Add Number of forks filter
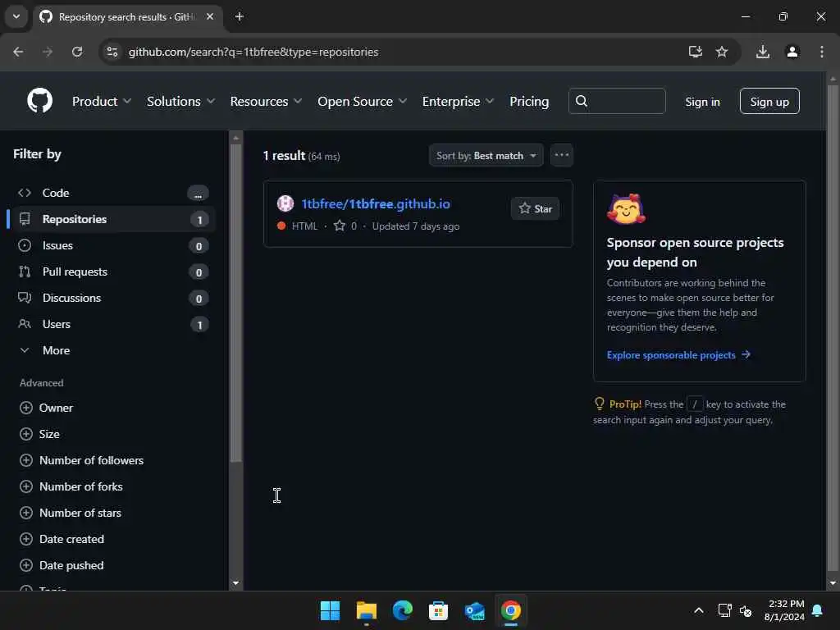Image resolution: width=840 pixels, height=630 pixels. pyautogui.click(x=71, y=486)
